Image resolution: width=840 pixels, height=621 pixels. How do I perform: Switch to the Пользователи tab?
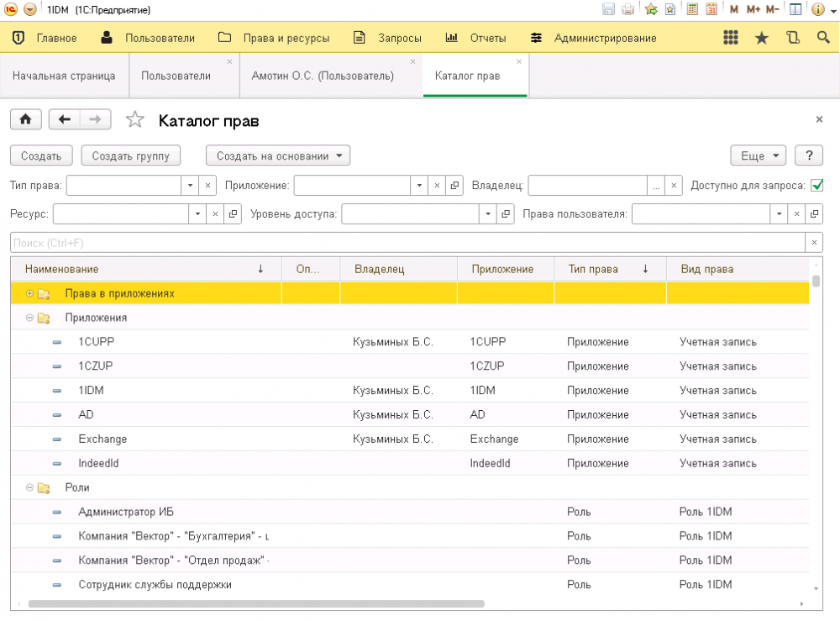[176, 76]
